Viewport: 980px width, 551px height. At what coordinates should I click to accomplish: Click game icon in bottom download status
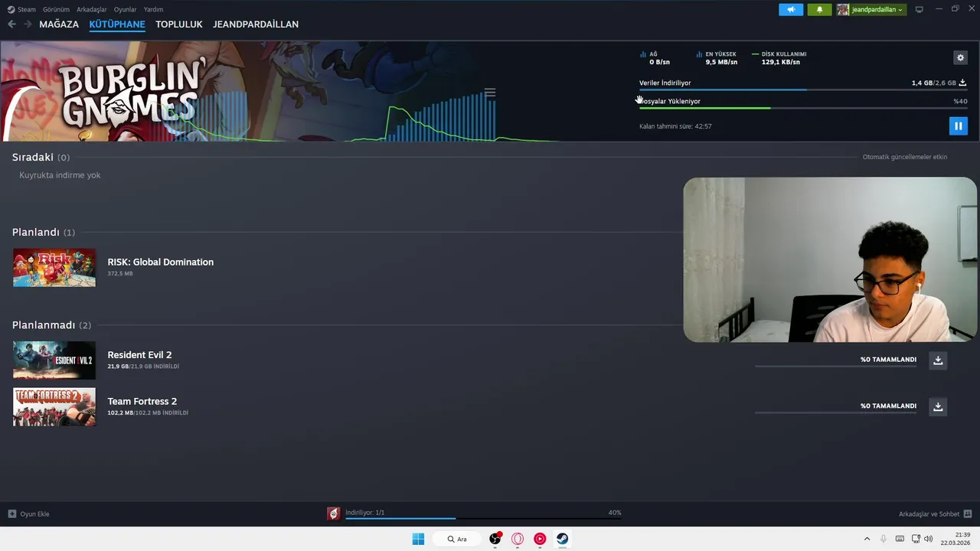pyautogui.click(x=334, y=514)
